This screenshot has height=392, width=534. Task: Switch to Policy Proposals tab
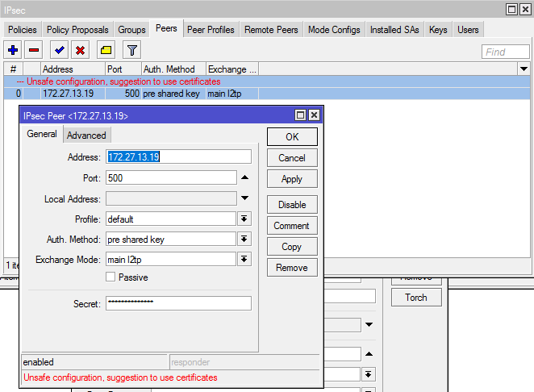(77, 30)
